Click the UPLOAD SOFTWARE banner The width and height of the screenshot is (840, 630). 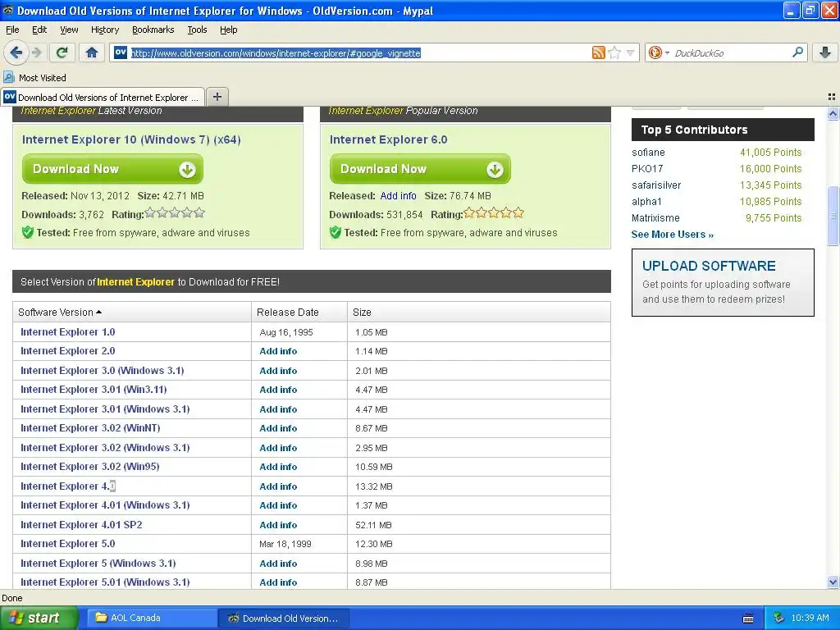point(723,282)
